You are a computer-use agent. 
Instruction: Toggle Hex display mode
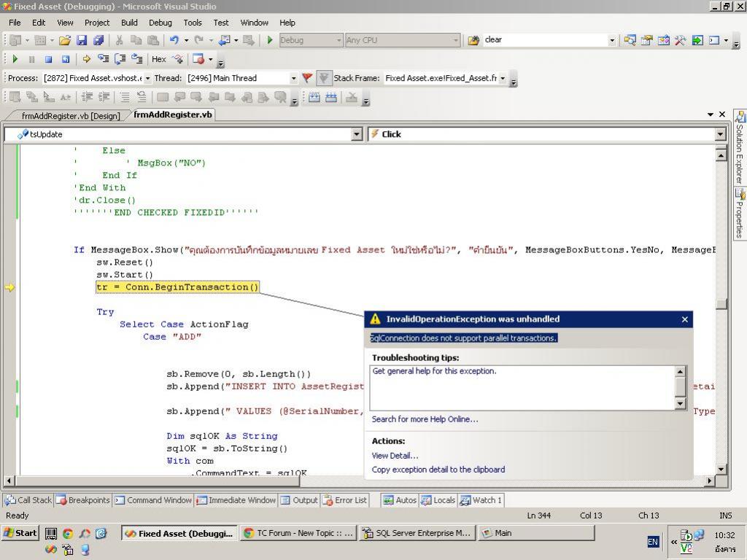point(158,59)
